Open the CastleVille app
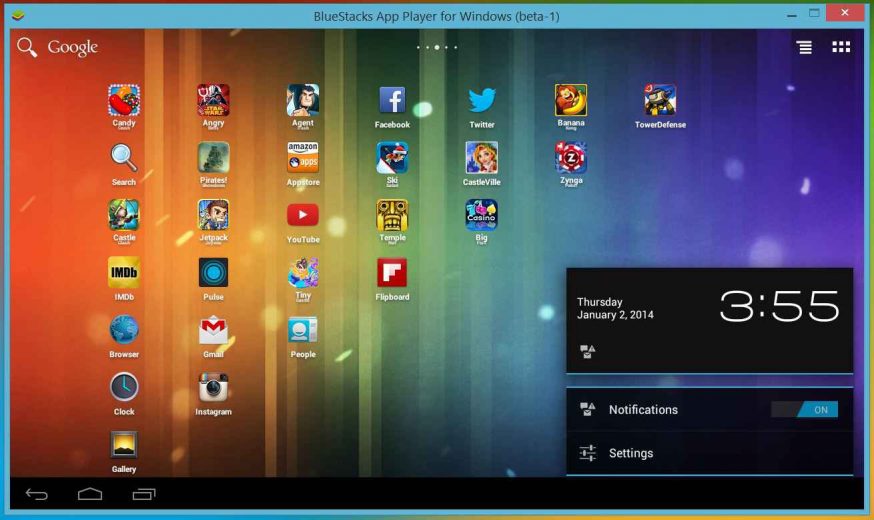The width and height of the screenshot is (874, 520). [x=482, y=158]
